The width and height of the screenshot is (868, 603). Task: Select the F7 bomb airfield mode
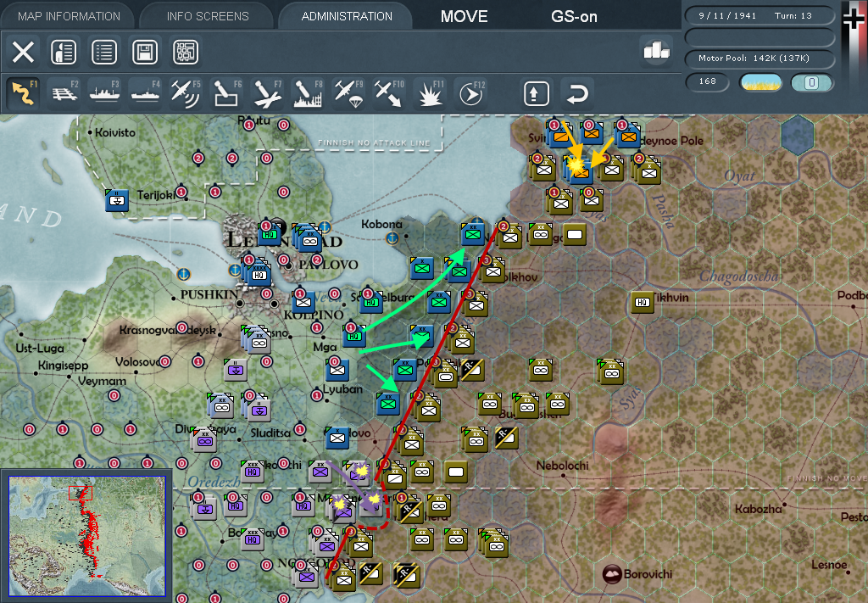[x=267, y=92]
